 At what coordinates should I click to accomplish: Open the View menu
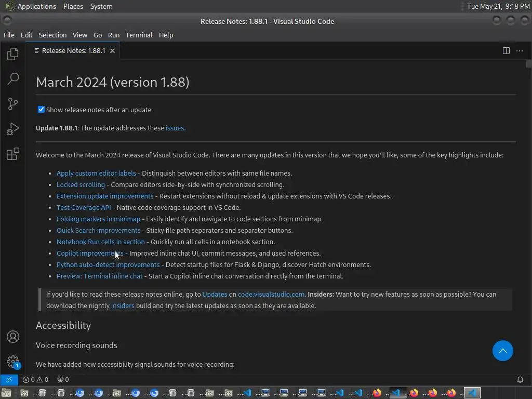click(x=79, y=35)
